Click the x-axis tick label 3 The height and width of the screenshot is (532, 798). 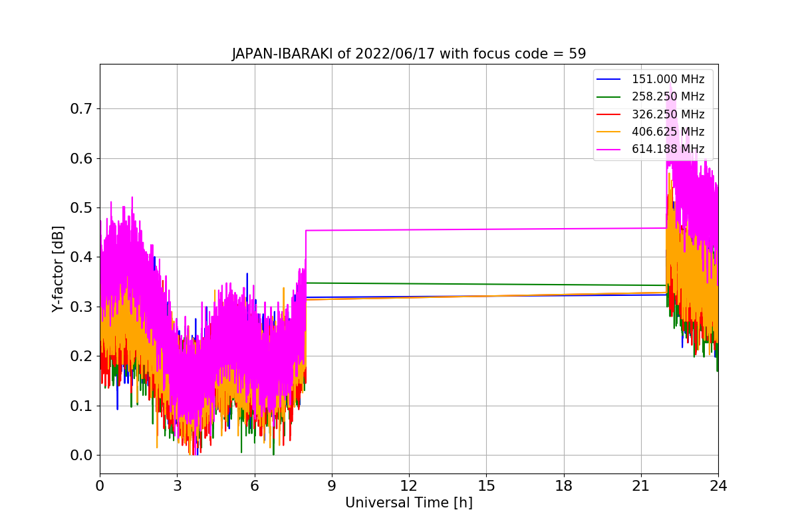(x=177, y=485)
